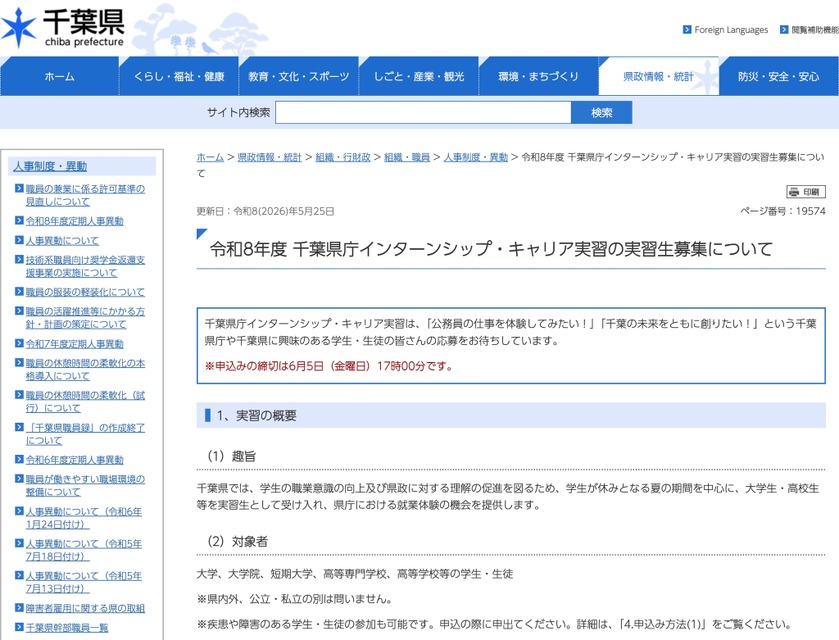The width and height of the screenshot is (839, 640).
Task: Open 職員の服装の軽装化について link
Action: click(x=85, y=292)
